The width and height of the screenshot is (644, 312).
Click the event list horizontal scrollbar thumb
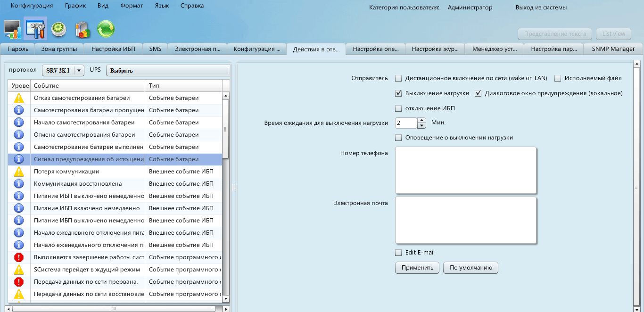point(114,309)
